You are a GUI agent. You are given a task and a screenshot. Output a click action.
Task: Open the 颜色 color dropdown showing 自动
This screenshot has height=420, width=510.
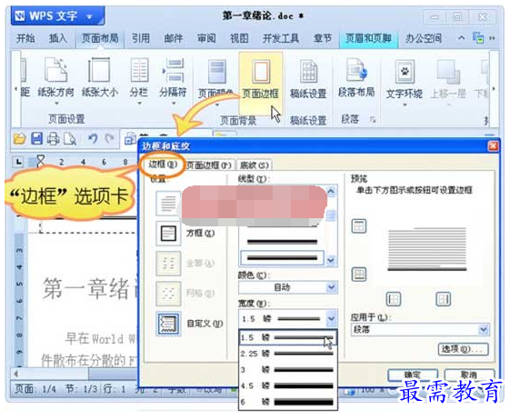(287, 287)
